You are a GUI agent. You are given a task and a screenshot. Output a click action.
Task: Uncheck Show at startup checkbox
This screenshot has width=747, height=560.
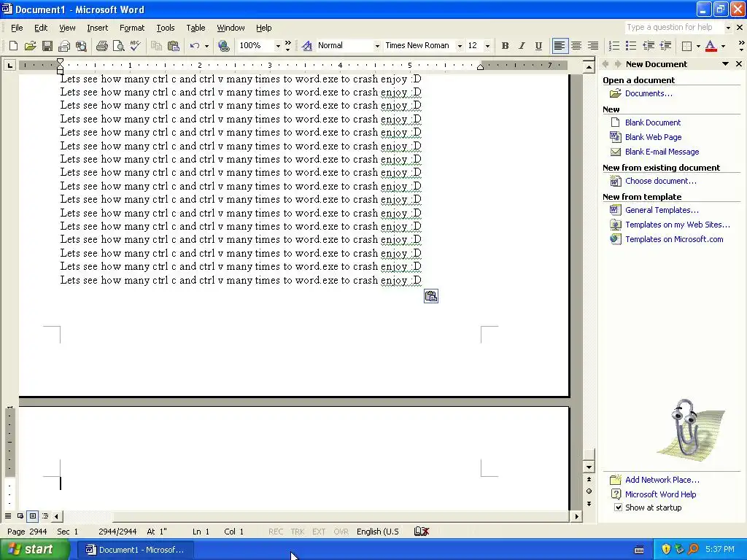[x=618, y=507]
